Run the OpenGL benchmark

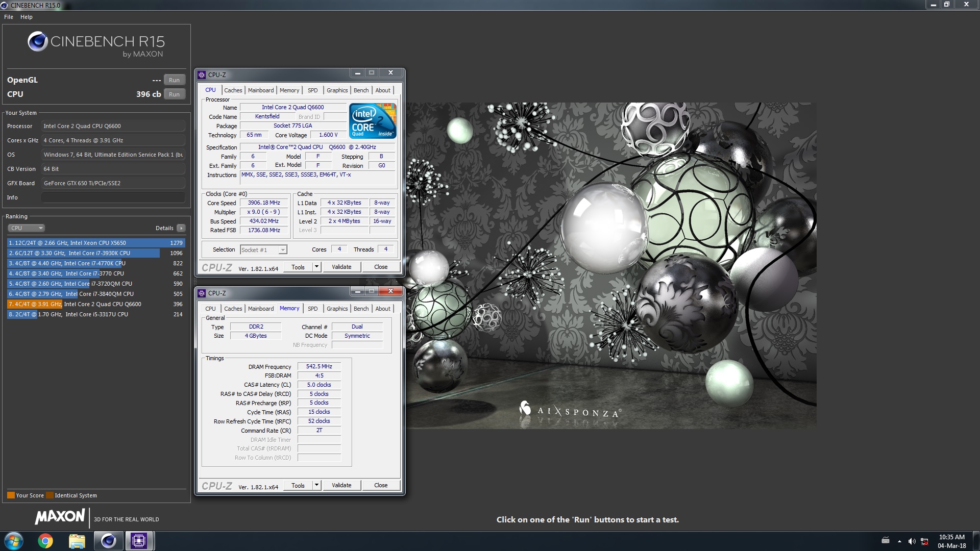(x=174, y=80)
